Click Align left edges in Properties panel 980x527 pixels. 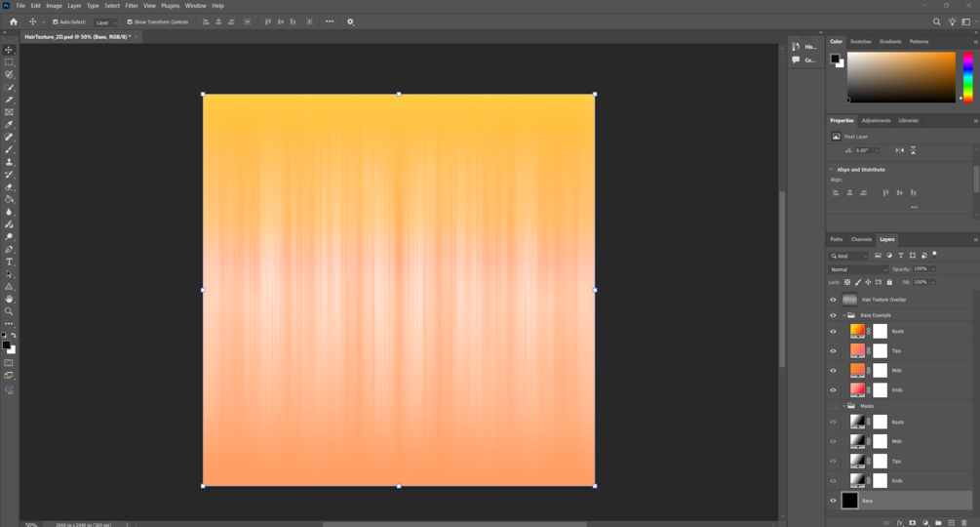click(x=836, y=192)
